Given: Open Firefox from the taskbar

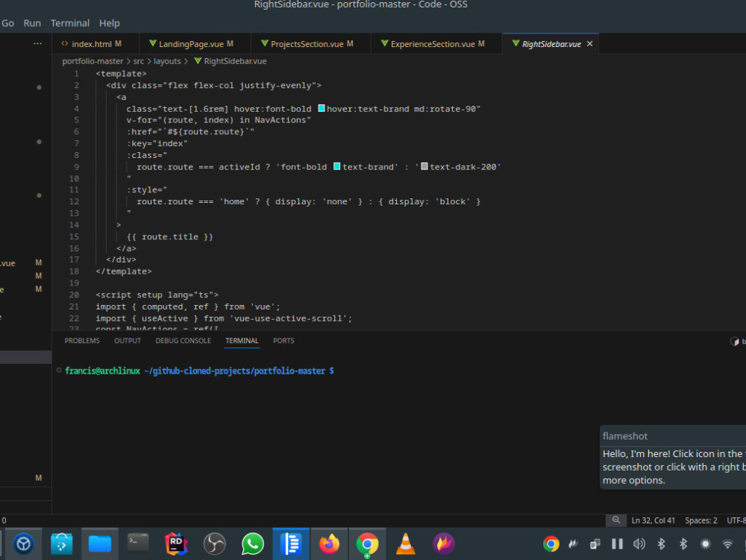Looking at the screenshot, I should tap(329, 544).
